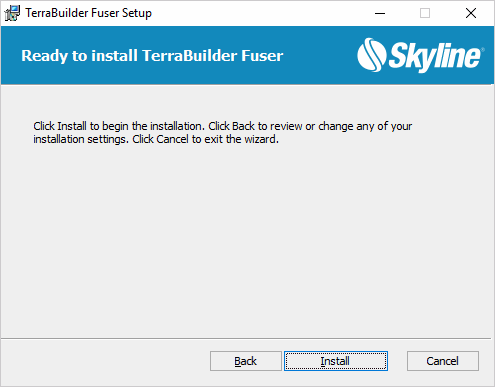Cancel the setup wizard
The height and width of the screenshot is (387, 495).
443,361
